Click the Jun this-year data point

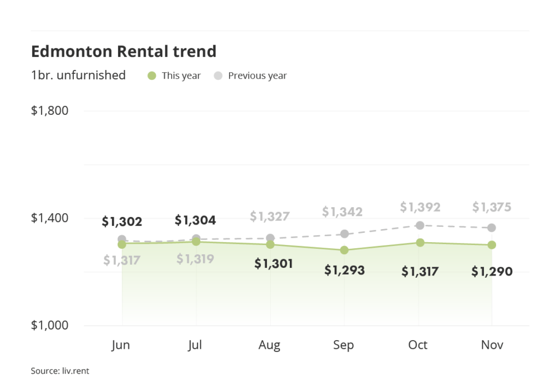(x=122, y=244)
